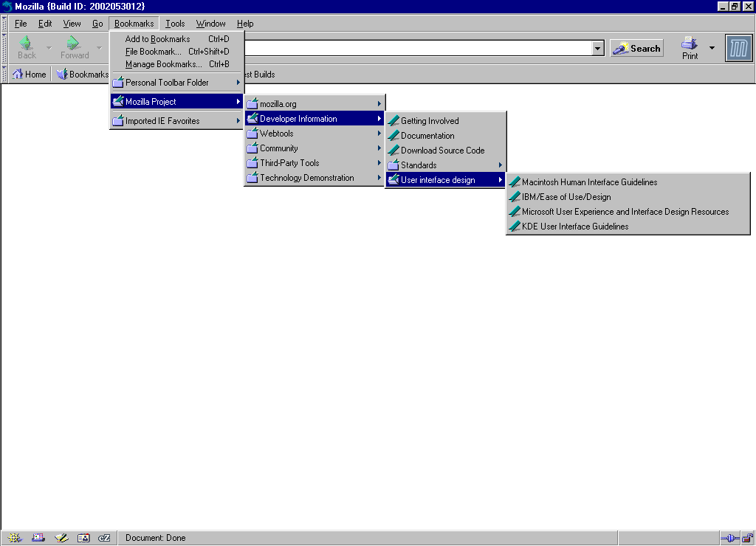Screen dimensions: 756x546
Task: Expand Technology Demonstration submenu arrow
Action: coord(379,178)
